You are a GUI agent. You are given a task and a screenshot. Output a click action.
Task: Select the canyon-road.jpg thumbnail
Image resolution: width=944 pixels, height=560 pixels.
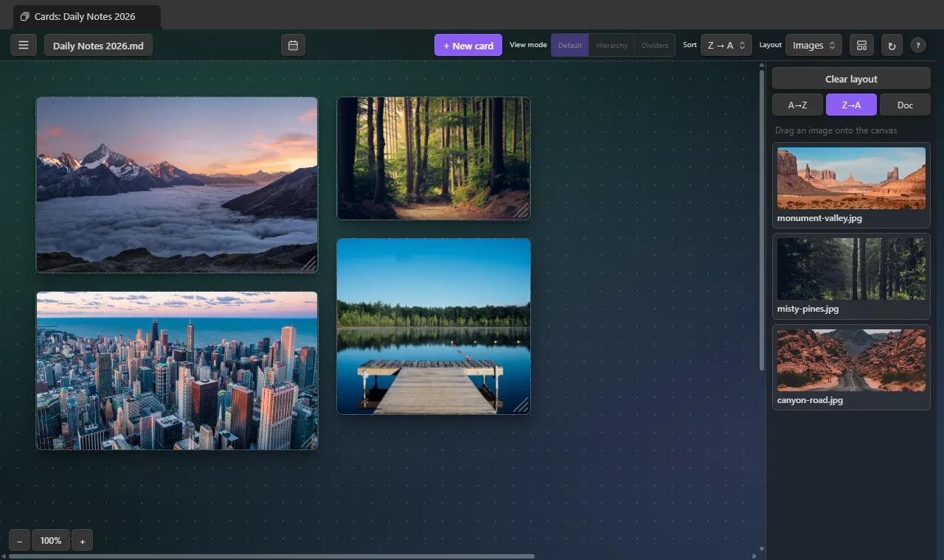pos(851,360)
